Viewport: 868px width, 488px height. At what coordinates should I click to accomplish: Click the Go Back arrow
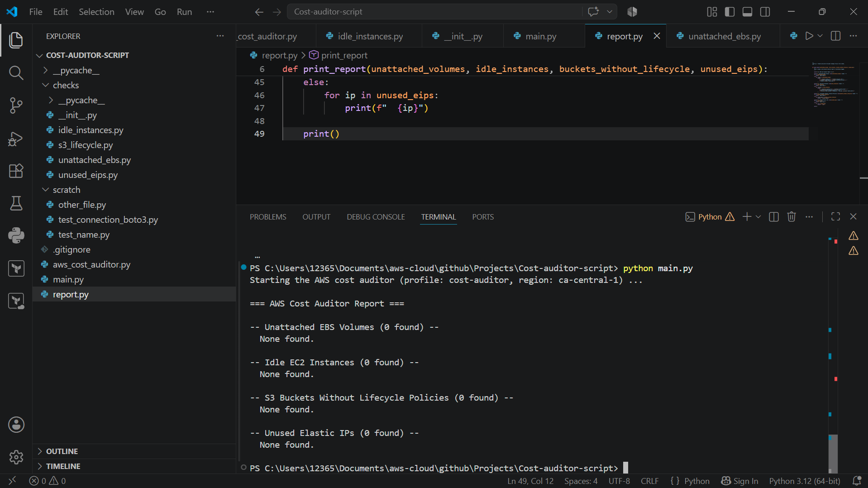[259, 12]
